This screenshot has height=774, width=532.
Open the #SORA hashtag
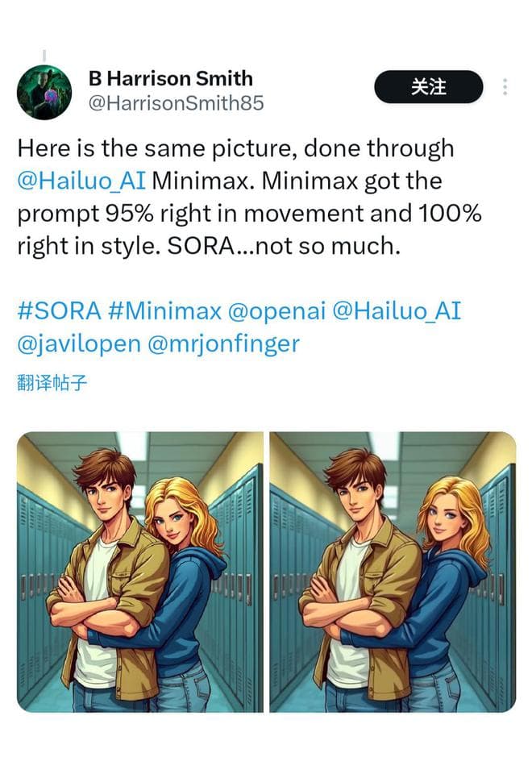[59, 311]
